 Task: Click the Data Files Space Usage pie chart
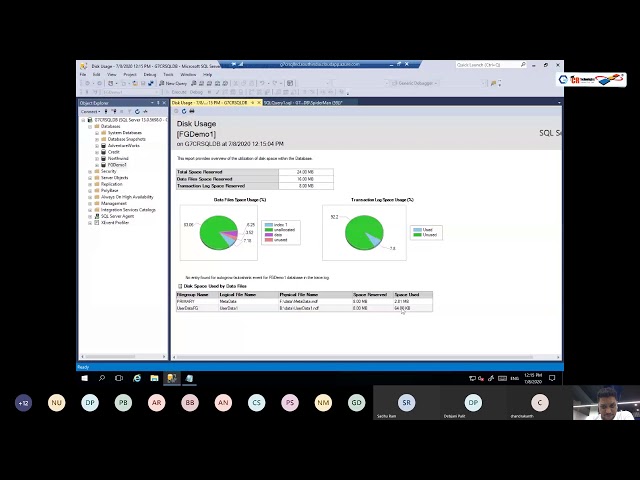pyautogui.click(x=219, y=233)
